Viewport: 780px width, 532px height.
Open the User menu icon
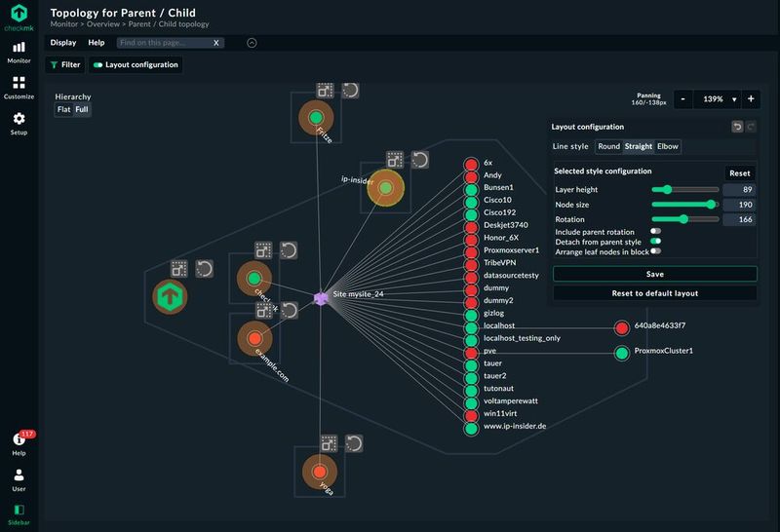(19, 479)
